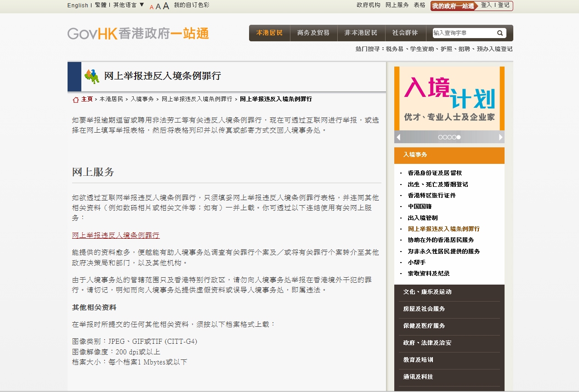Open 出生、死亡及婚姻登记 sidebar item

tap(438, 184)
